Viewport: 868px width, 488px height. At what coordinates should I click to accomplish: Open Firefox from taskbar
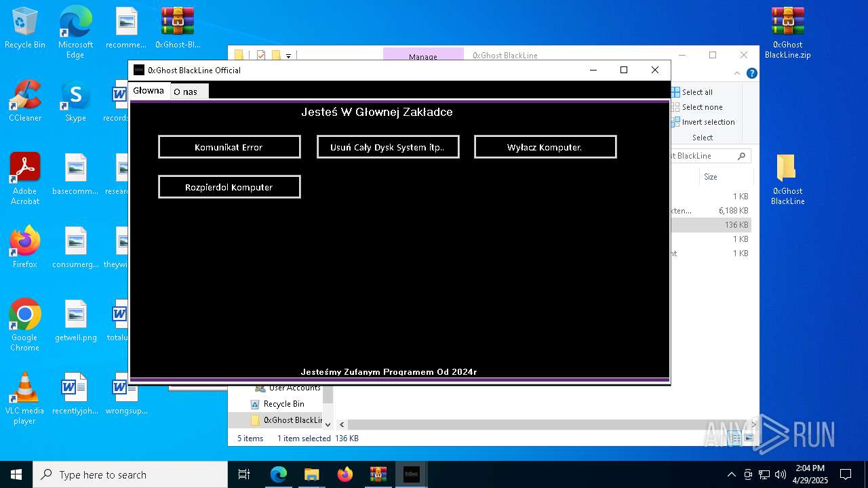(x=345, y=474)
